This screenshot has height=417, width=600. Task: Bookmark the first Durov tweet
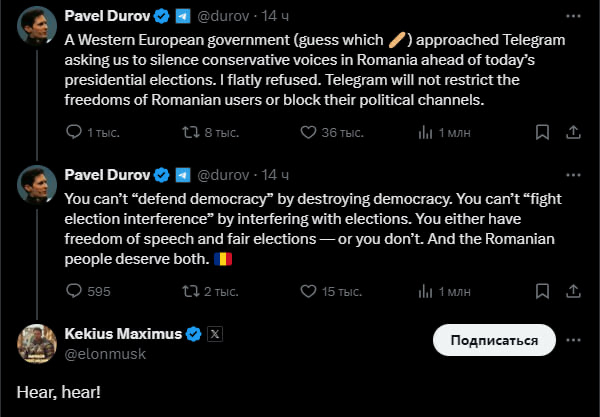(x=542, y=132)
